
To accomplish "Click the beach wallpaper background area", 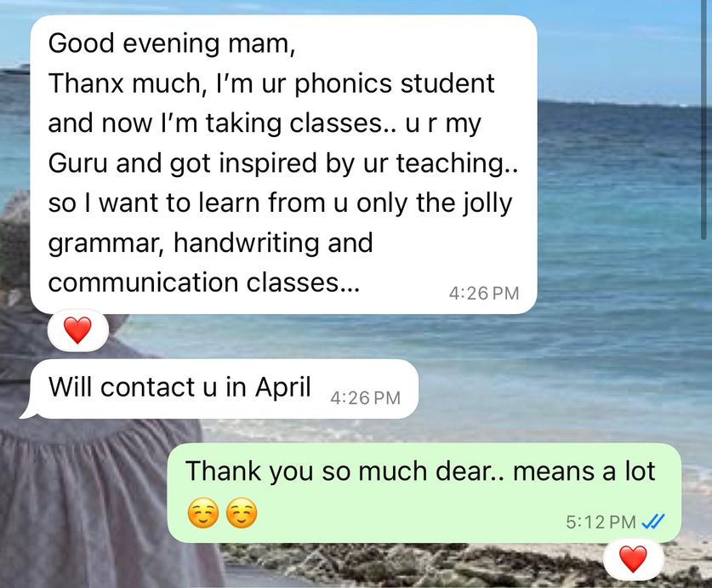I will [622, 272].
